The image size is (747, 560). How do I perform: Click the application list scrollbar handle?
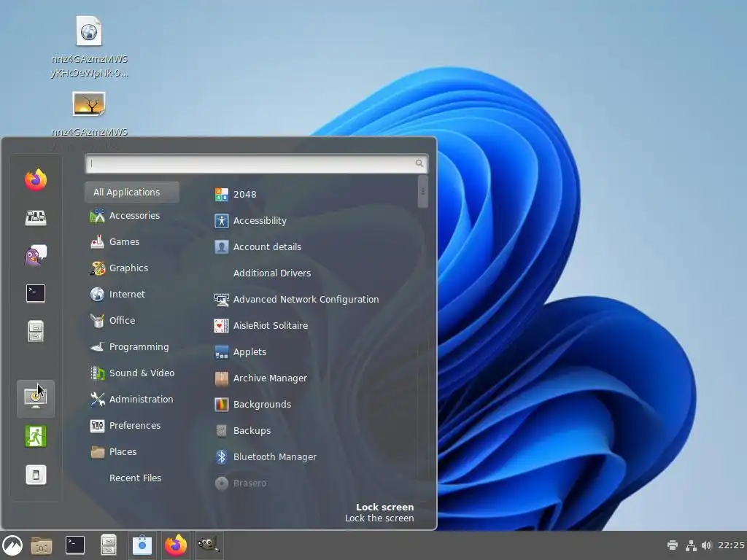(422, 192)
